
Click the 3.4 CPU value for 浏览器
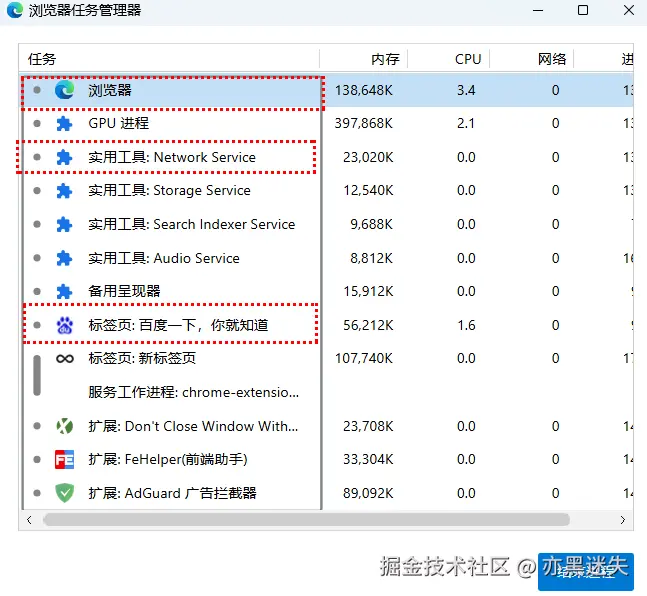(466, 90)
